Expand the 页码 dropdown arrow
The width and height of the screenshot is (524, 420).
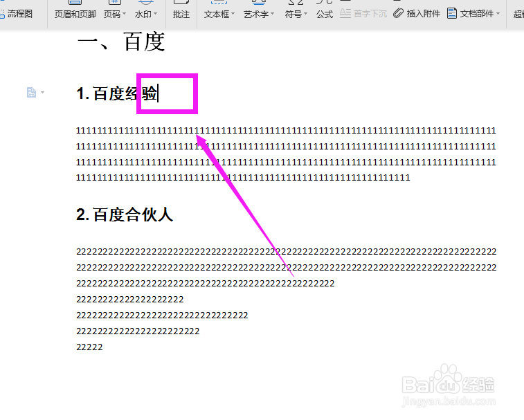tap(125, 14)
